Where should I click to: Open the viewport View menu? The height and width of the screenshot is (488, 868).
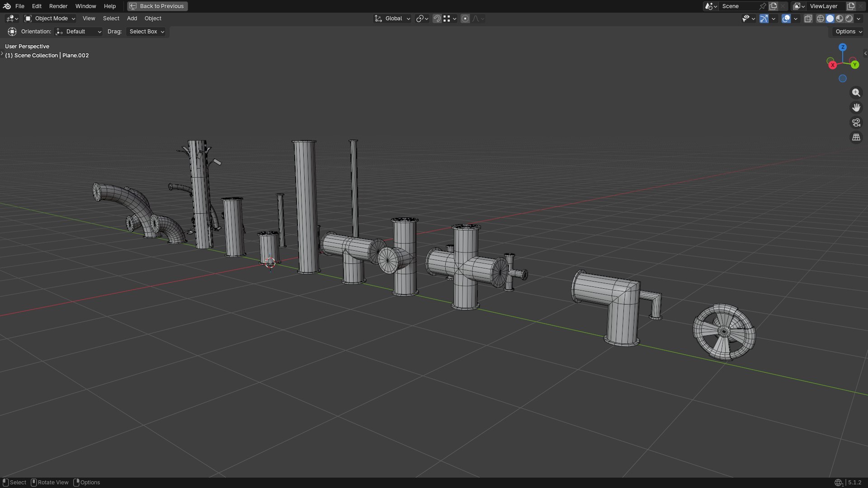[x=89, y=19]
